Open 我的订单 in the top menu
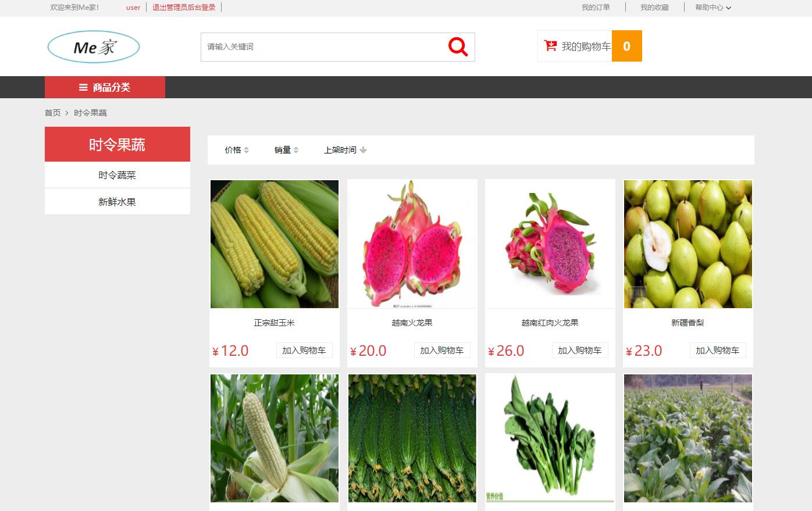The height and width of the screenshot is (511, 812). pos(595,7)
